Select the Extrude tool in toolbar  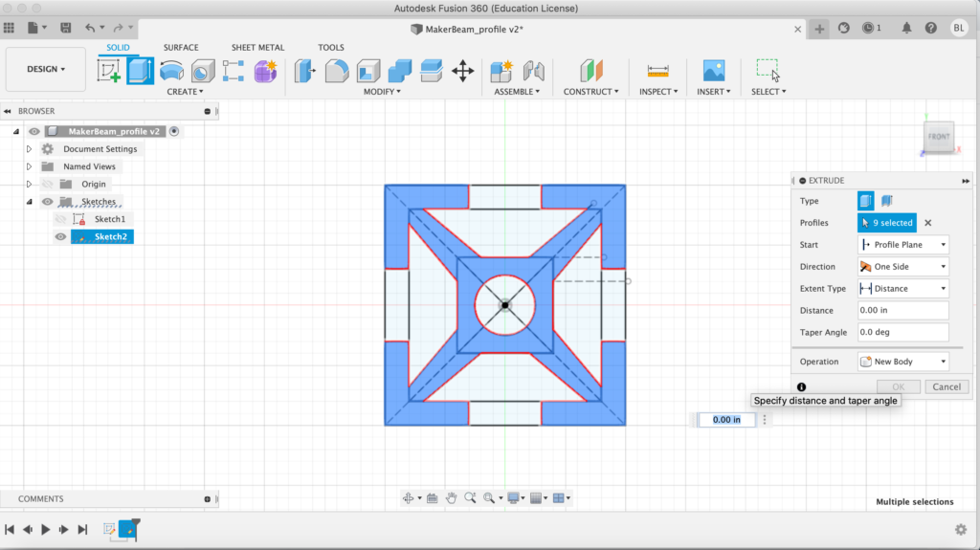pos(141,71)
